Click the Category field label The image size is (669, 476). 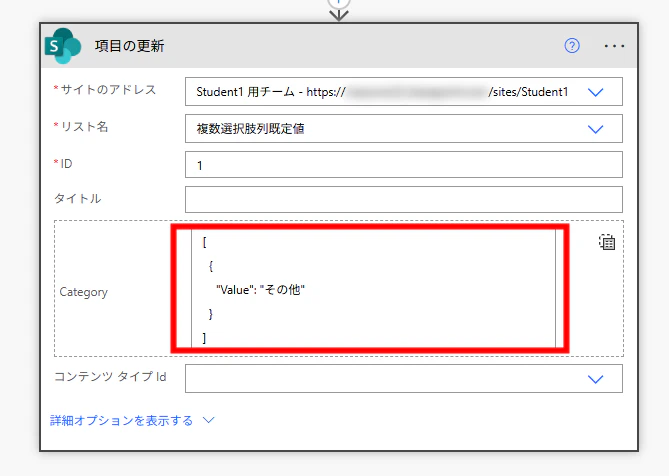tap(84, 292)
